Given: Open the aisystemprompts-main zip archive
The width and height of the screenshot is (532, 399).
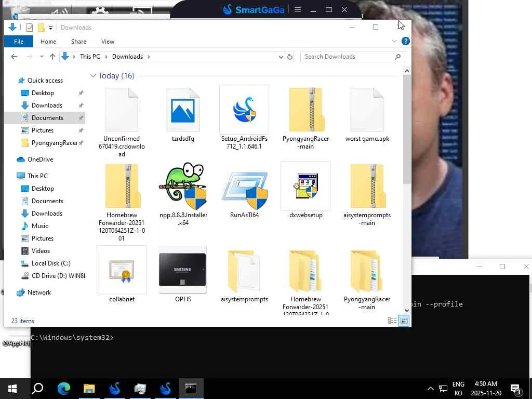Looking at the screenshot, I should point(367,194).
